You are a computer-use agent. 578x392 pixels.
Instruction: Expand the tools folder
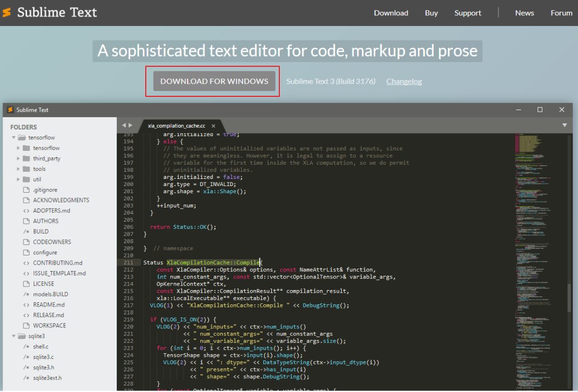18,169
